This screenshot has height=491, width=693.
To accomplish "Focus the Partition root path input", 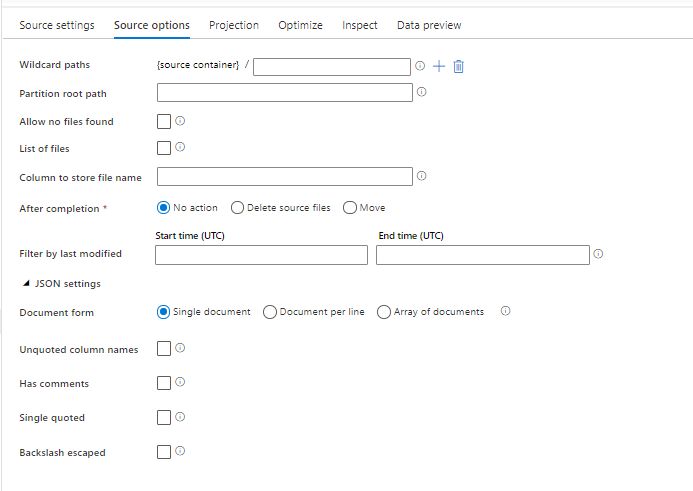I will [x=285, y=93].
